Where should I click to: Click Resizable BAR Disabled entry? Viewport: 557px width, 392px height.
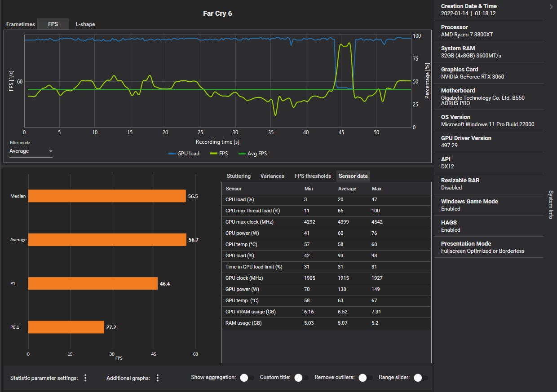451,188
